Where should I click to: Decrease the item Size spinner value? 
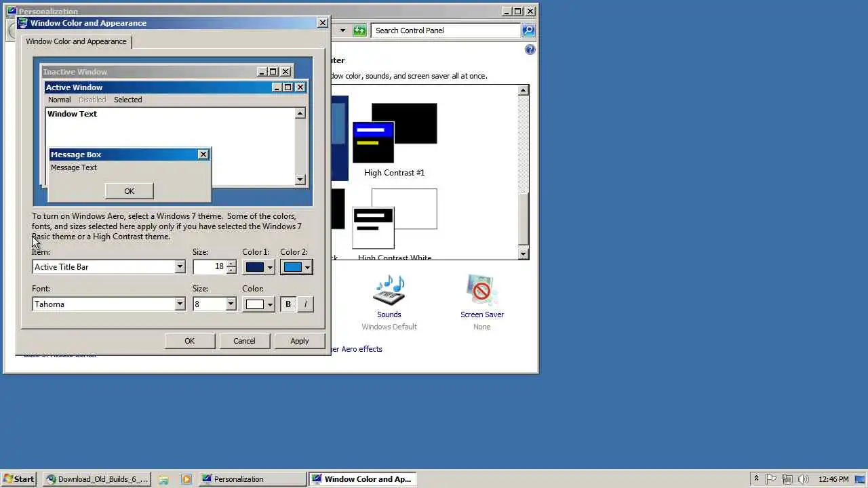231,270
